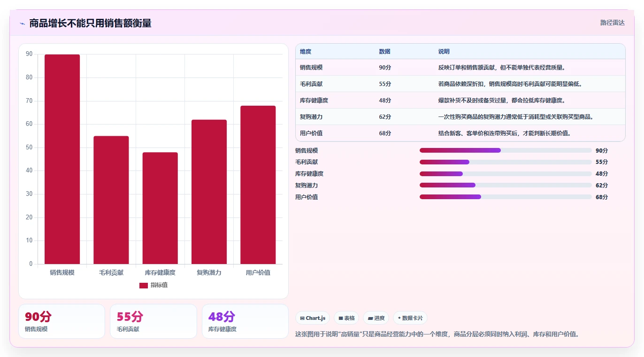Click the lightning icon beside the page title
This screenshot has height=357, width=644.
tap(22, 23)
